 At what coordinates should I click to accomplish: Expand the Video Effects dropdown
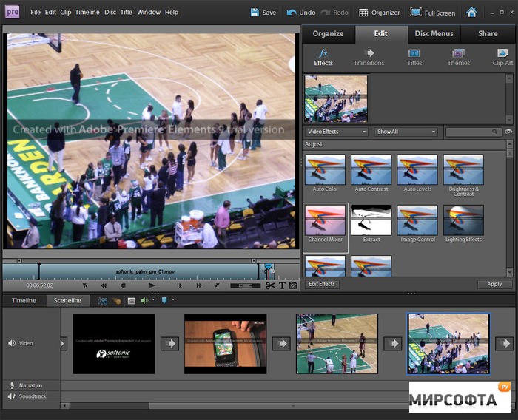pyautogui.click(x=336, y=132)
